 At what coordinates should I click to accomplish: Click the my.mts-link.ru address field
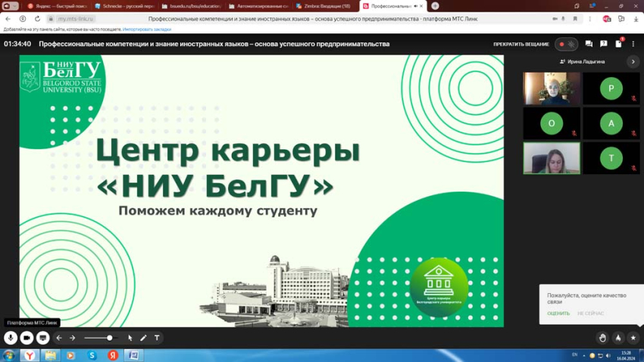pos(75,19)
